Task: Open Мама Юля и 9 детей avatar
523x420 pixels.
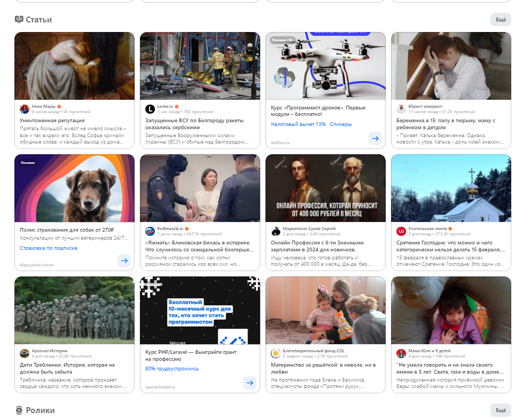Action: pos(401,353)
